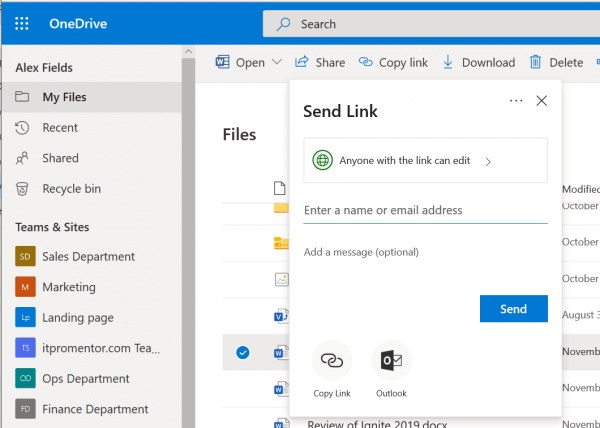This screenshot has height=428, width=600.
Task: Click Copy link in the toolbar
Action: coord(393,62)
